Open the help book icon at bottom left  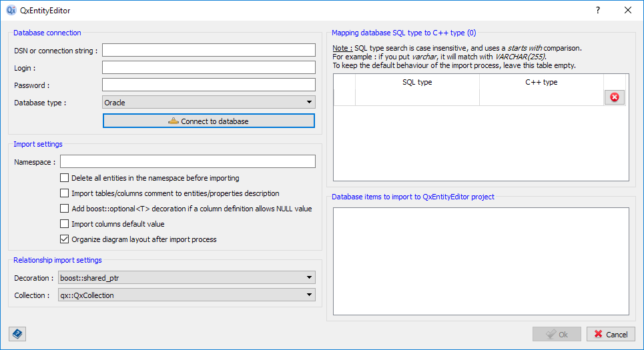pyautogui.click(x=17, y=334)
